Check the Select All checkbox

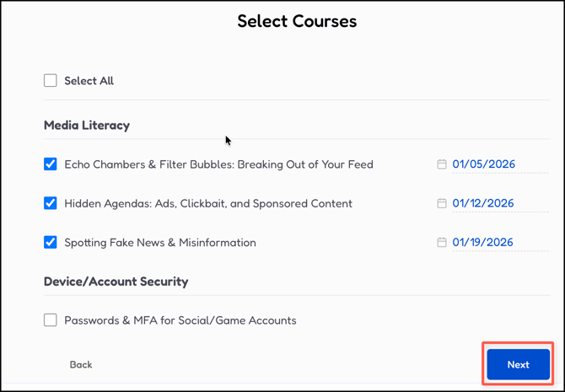pos(51,81)
